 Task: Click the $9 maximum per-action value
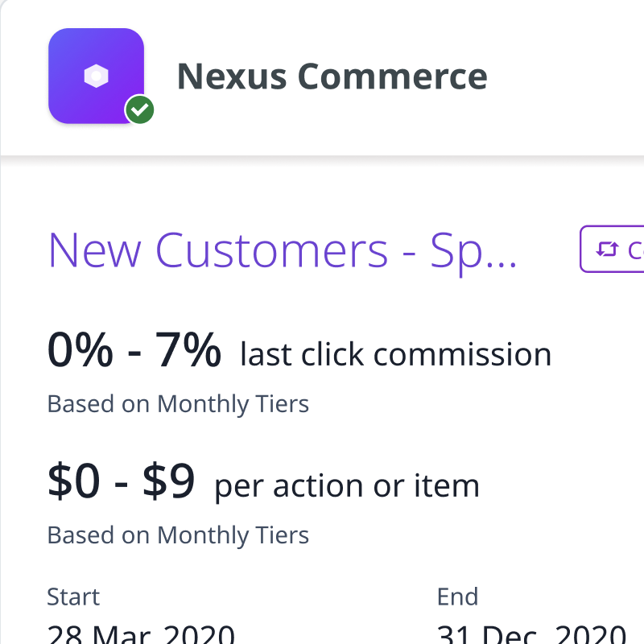coord(169,481)
